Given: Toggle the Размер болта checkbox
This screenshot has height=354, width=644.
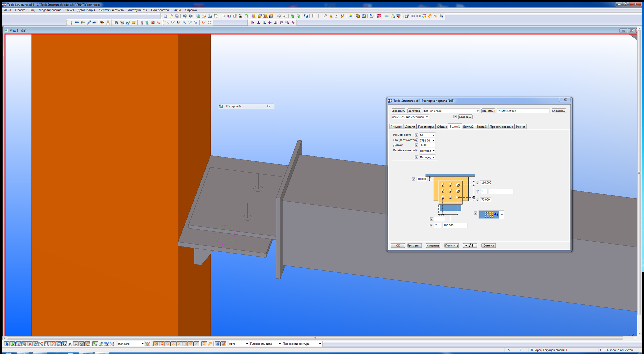Looking at the screenshot, I should tap(416, 135).
